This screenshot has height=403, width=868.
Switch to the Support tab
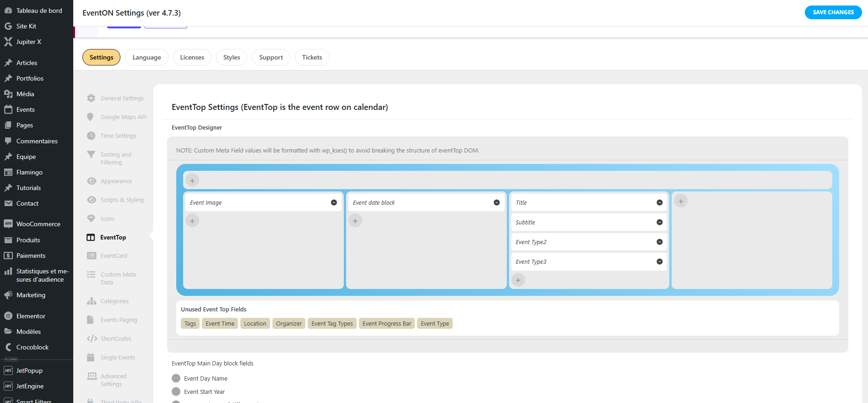click(271, 57)
